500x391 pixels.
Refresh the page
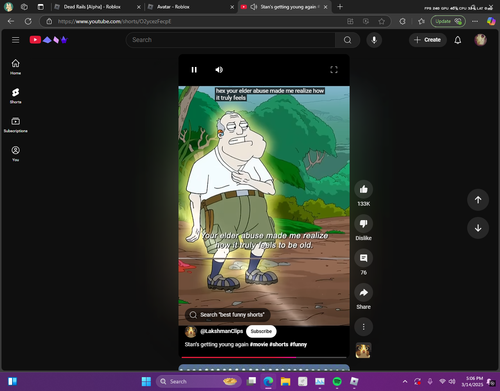(x=28, y=21)
